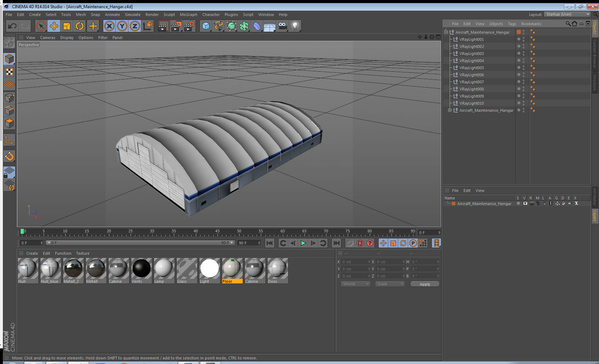Activate the Rotate tool in top toolbar
The height and width of the screenshot is (364, 599).
pos(79,26)
